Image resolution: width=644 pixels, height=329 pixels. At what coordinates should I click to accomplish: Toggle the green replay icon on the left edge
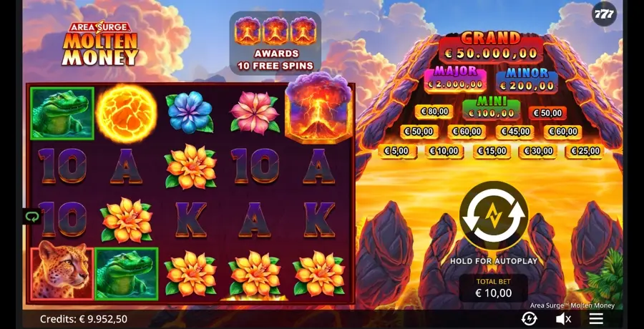tap(31, 217)
